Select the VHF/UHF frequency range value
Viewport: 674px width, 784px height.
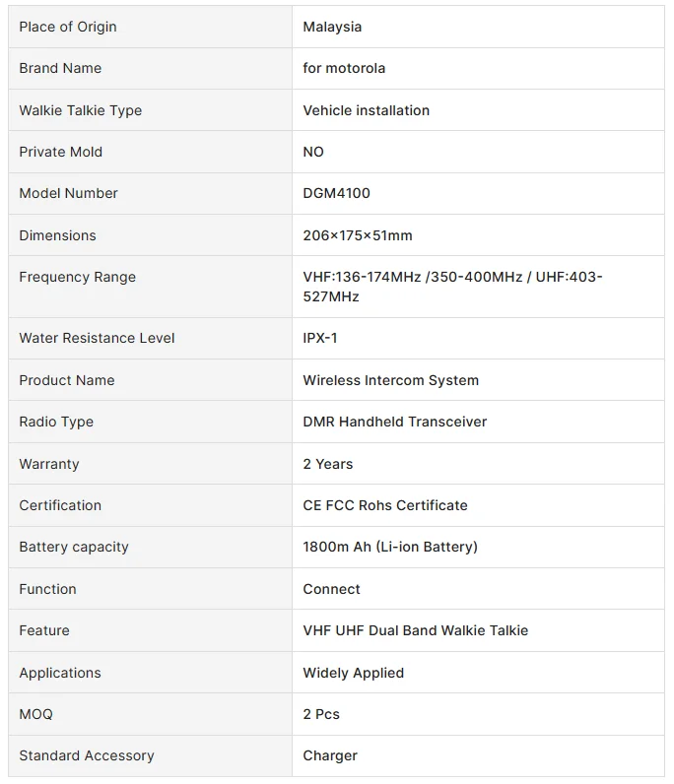452,287
